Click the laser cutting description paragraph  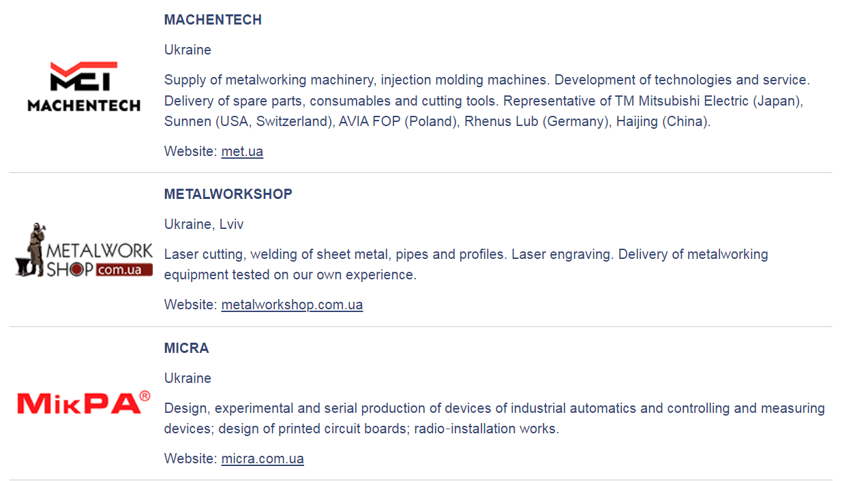click(466, 264)
